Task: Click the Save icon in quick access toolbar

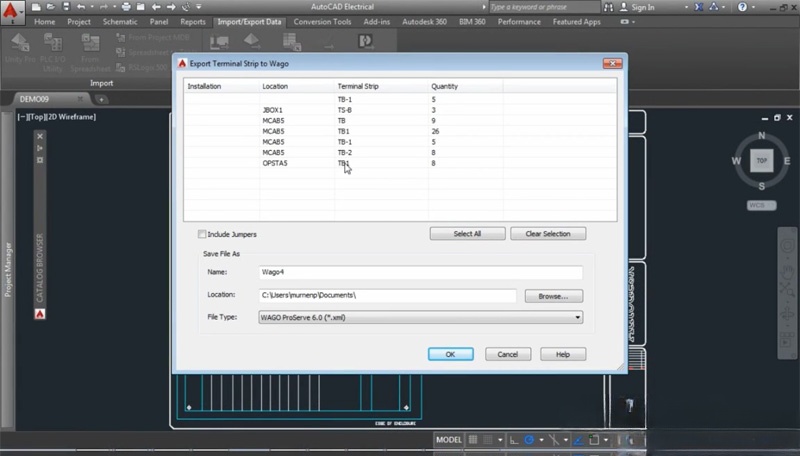Action: coord(66,7)
